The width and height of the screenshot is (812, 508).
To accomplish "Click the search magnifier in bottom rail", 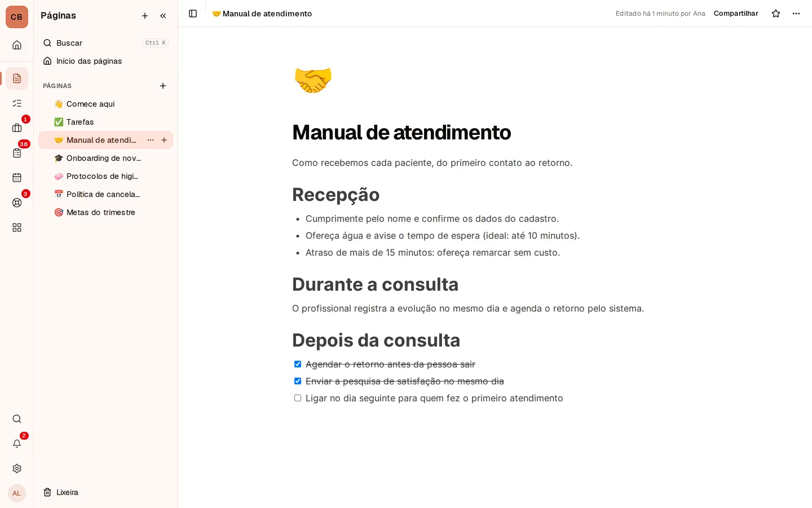I will click(x=17, y=419).
